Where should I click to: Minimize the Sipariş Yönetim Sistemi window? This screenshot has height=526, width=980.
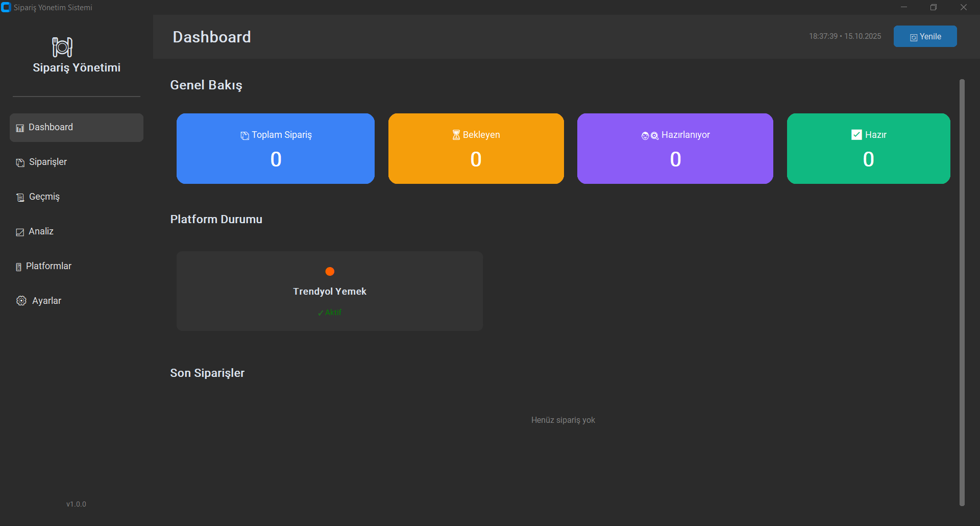point(904,7)
